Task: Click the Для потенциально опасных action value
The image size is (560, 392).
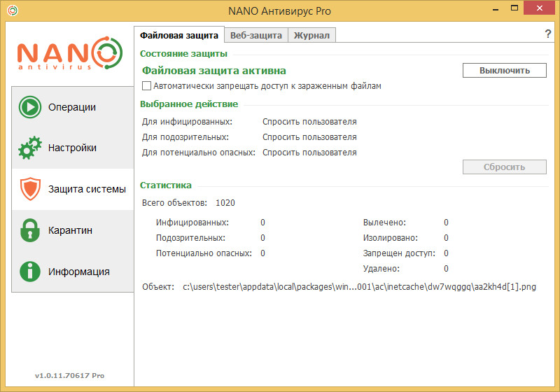Action: (x=309, y=153)
